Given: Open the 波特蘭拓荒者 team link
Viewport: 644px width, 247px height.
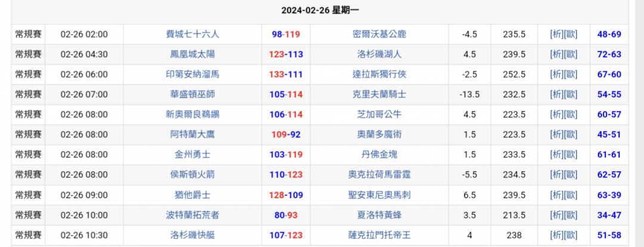Looking at the screenshot, I should pyautogui.click(x=193, y=215).
